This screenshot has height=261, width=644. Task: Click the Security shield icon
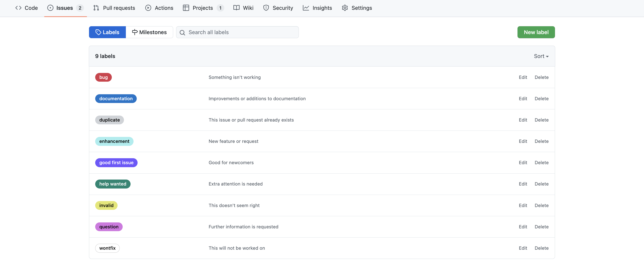pos(266,8)
